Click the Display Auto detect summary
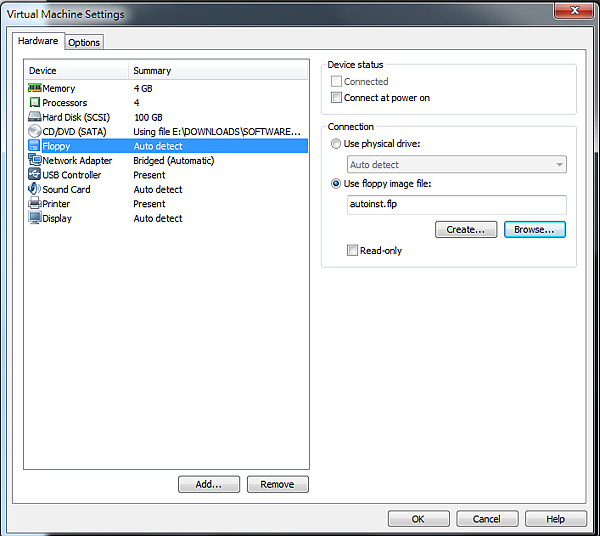The width and height of the screenshot is (600, 536). [158, 218]
